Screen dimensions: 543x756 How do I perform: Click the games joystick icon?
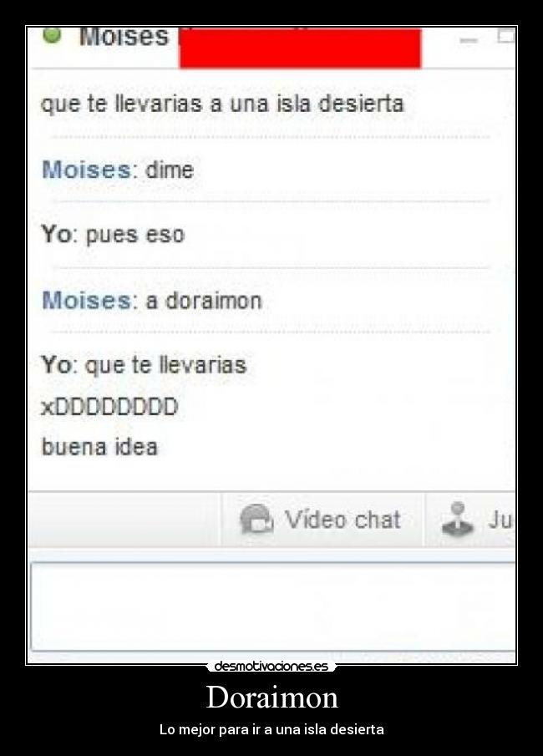click(457, 520)
